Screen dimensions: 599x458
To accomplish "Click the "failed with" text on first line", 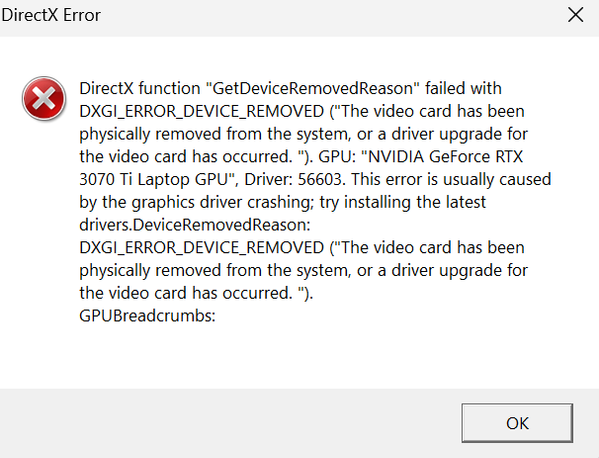I will tap(463, 89).
